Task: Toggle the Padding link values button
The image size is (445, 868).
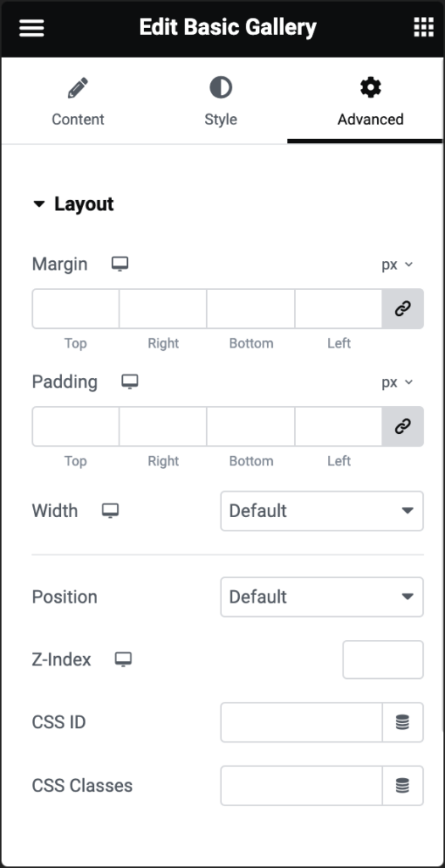Action: coord(403,426)
